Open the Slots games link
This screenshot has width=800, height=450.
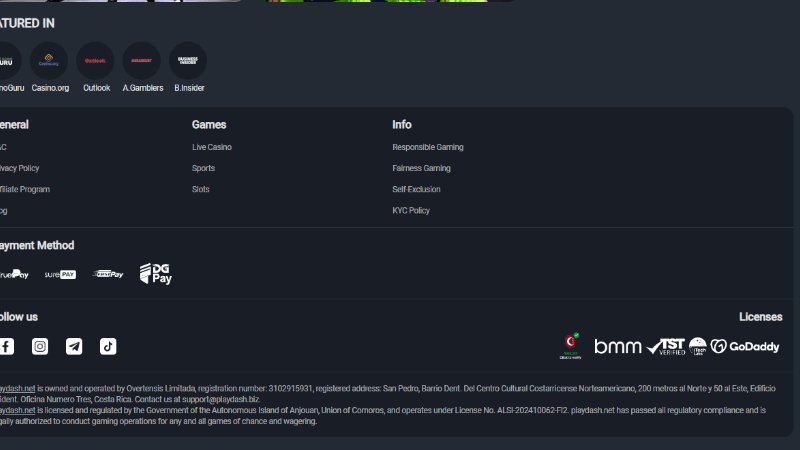point(201,189)
